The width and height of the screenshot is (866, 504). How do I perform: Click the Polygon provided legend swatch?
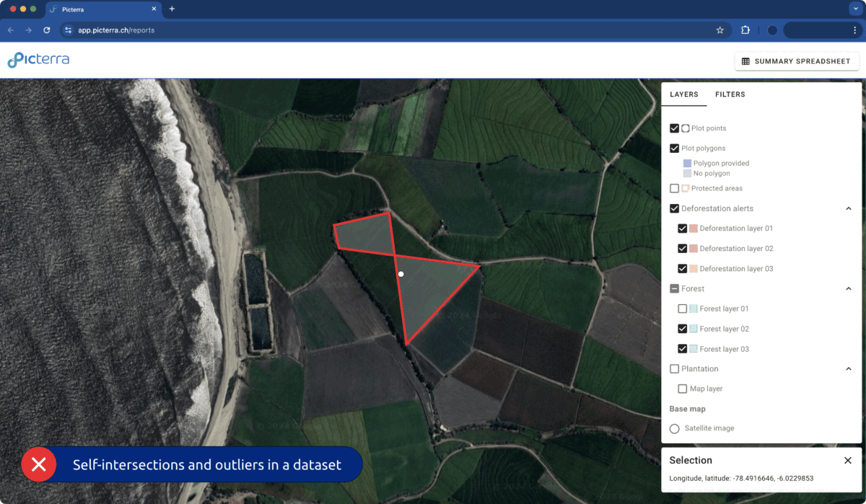(x=687, y=164)
